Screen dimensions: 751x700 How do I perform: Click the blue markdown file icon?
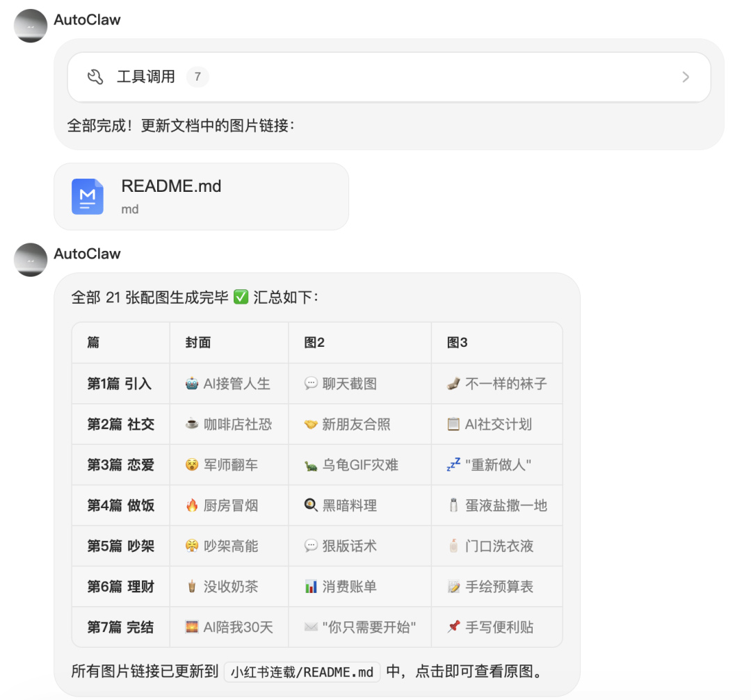pyautogui.click(x=88, y=197)
